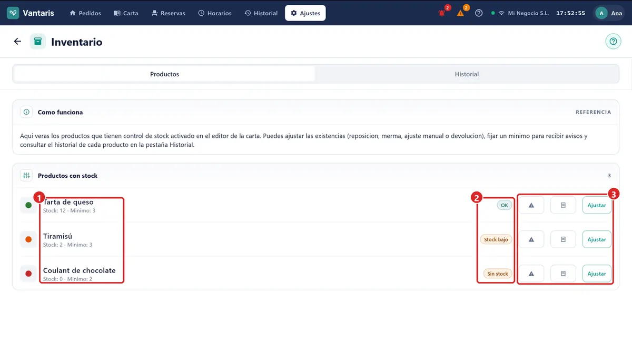The image size is (632, 364).
Task: Click the Stock bajo badge
Action: 496,239
